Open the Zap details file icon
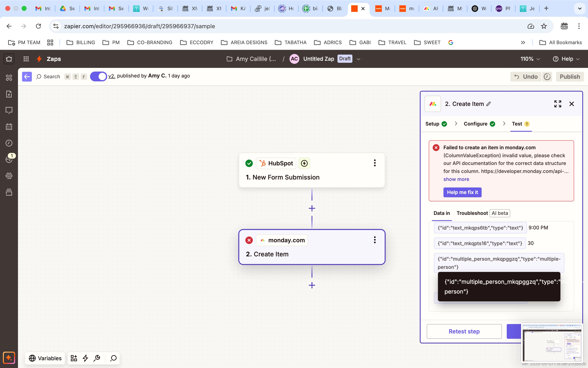Screen dimensions: 588x368 (x=9, y=94)
